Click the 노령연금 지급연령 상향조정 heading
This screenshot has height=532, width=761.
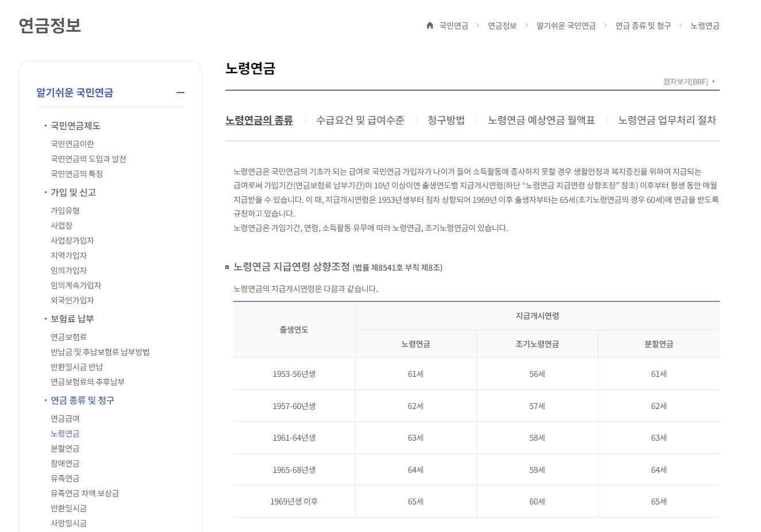291,267
